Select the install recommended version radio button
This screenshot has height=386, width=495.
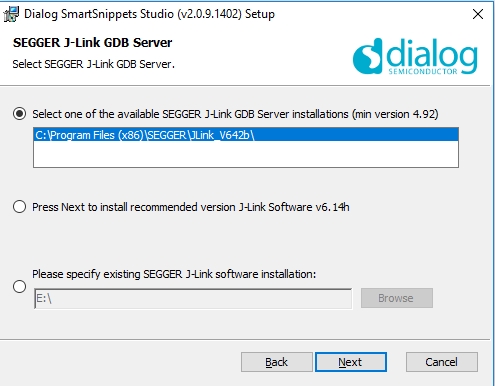click(x=19, y=207)
